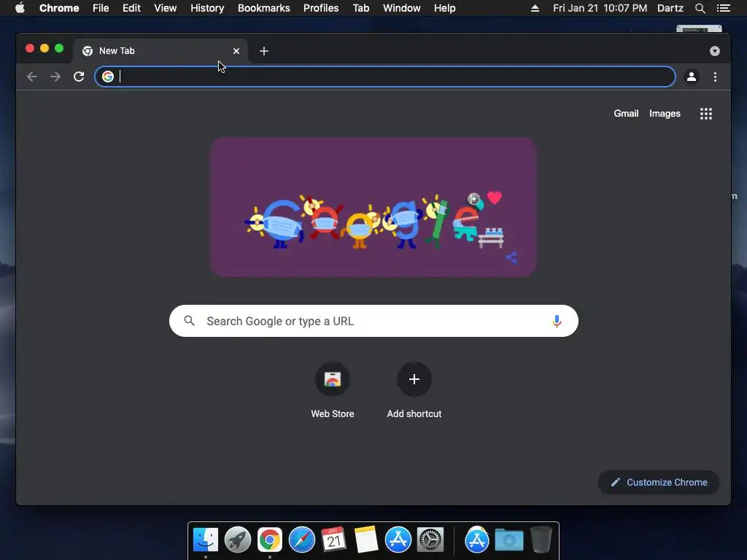Click the eject icon in menu bar

tap(535, 8)
